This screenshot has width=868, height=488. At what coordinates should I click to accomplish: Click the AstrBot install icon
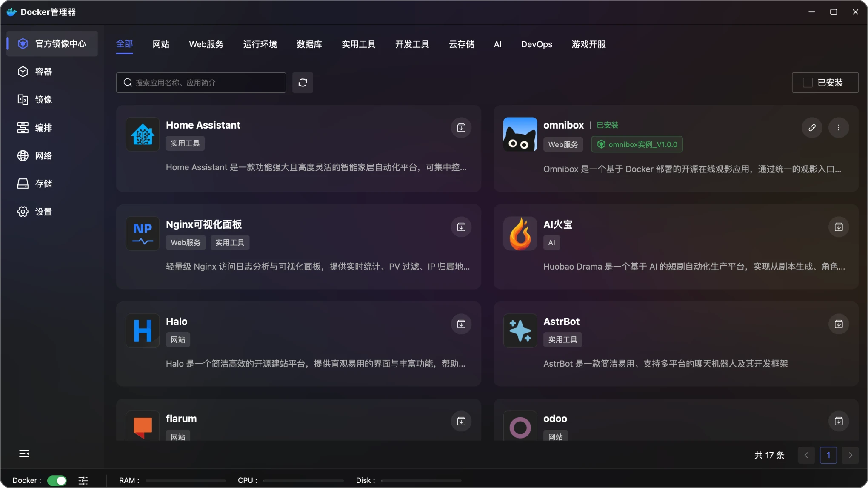(x=838, y=324)
